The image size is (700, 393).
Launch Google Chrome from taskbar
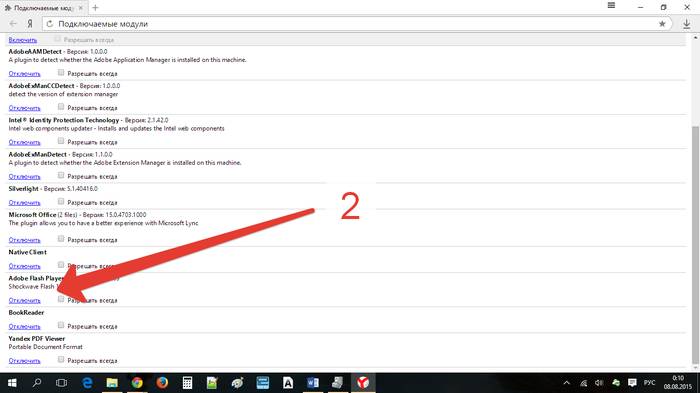(x=137, y=383)
